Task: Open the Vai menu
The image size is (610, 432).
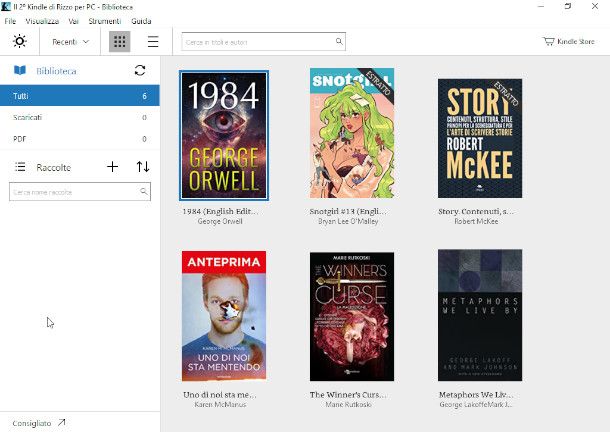Action: point(73,21)
